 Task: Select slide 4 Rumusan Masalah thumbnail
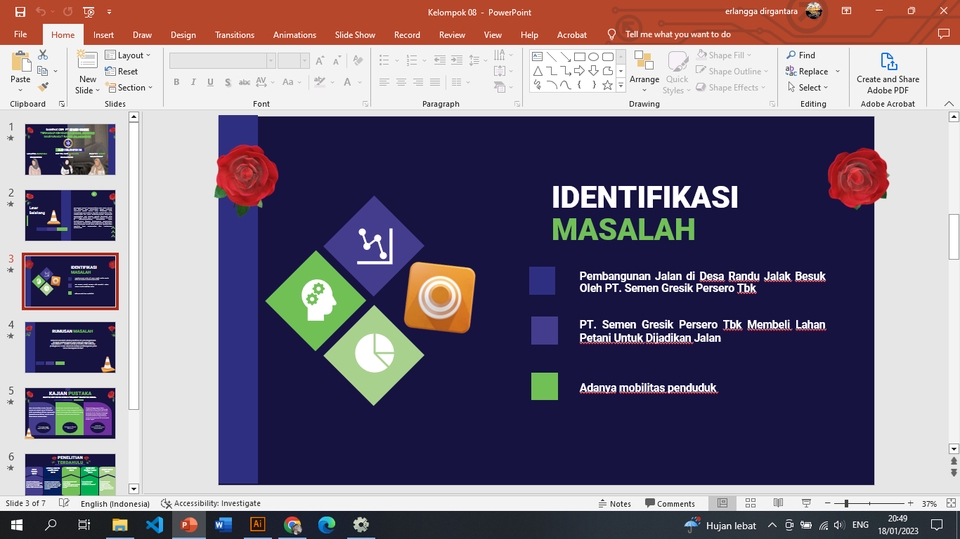(x=70, y=347)
